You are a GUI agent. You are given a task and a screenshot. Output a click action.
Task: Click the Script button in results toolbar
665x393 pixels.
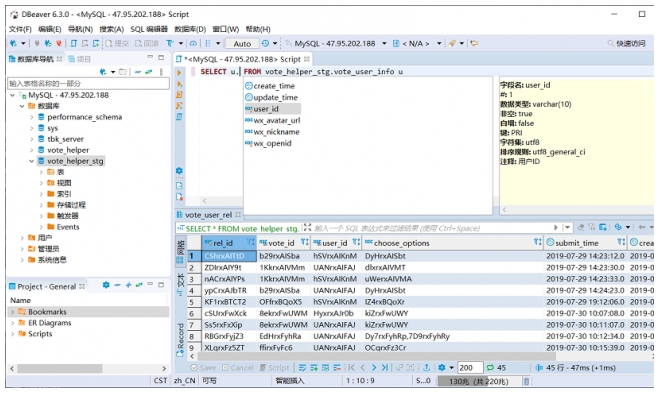pos(274,368)
